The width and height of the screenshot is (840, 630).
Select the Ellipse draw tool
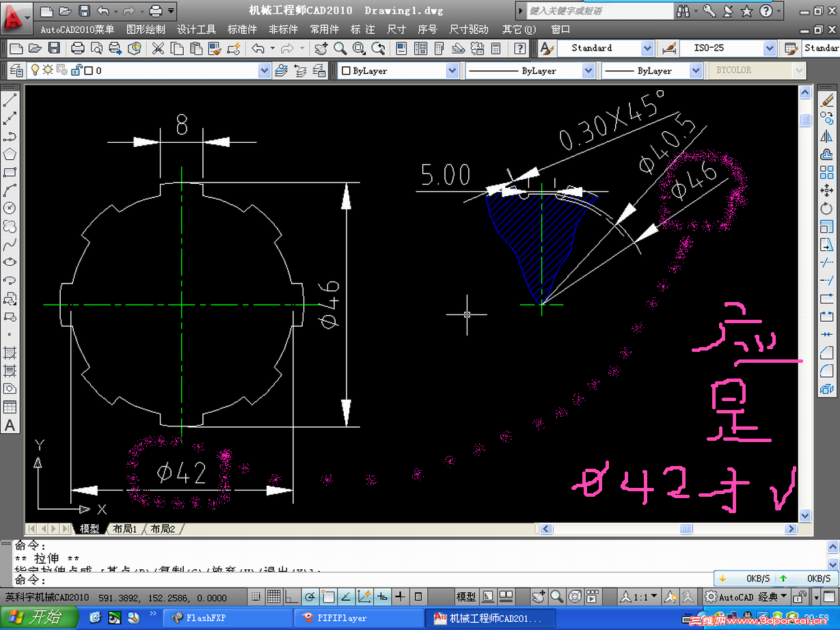tap(10, 262)
